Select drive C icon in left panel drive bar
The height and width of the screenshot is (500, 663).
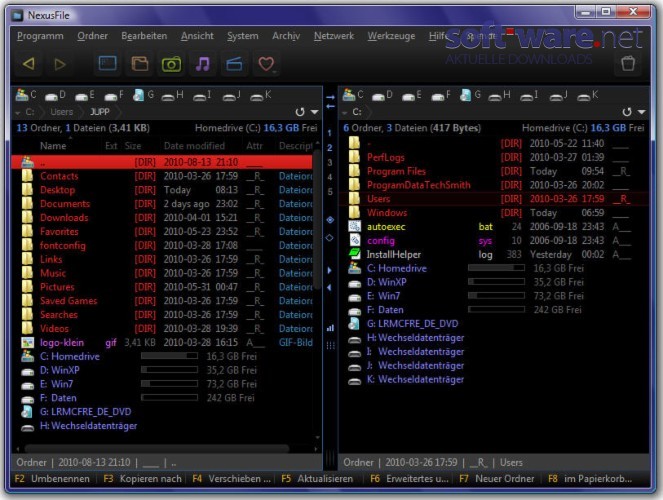[x=25, y=95]
